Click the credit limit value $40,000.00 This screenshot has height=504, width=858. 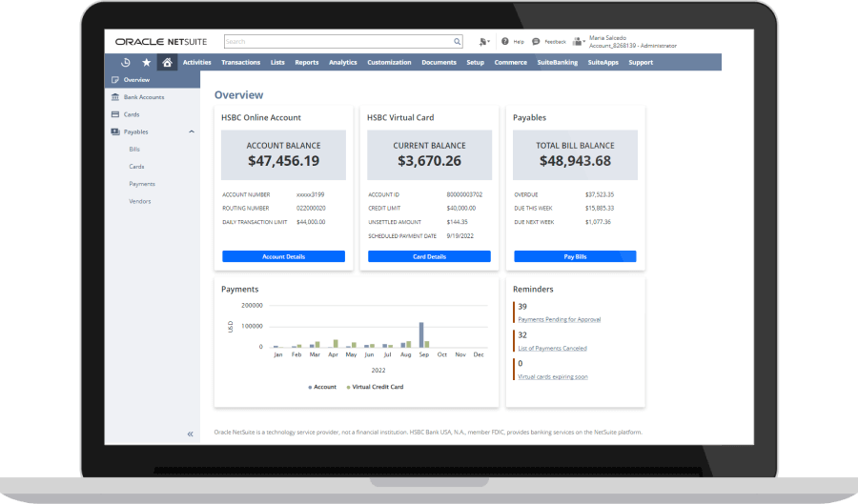tap(460, 209)
